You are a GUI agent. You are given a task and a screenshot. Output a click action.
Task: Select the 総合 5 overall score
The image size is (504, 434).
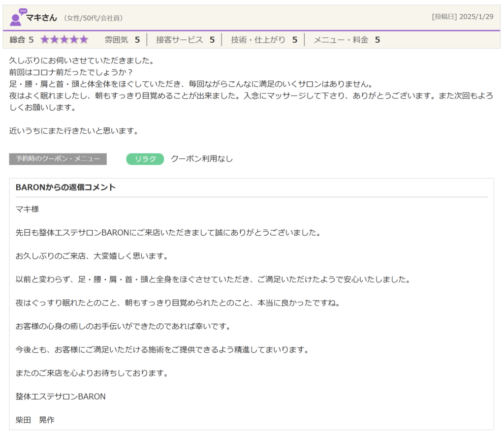tap(22, 40)
